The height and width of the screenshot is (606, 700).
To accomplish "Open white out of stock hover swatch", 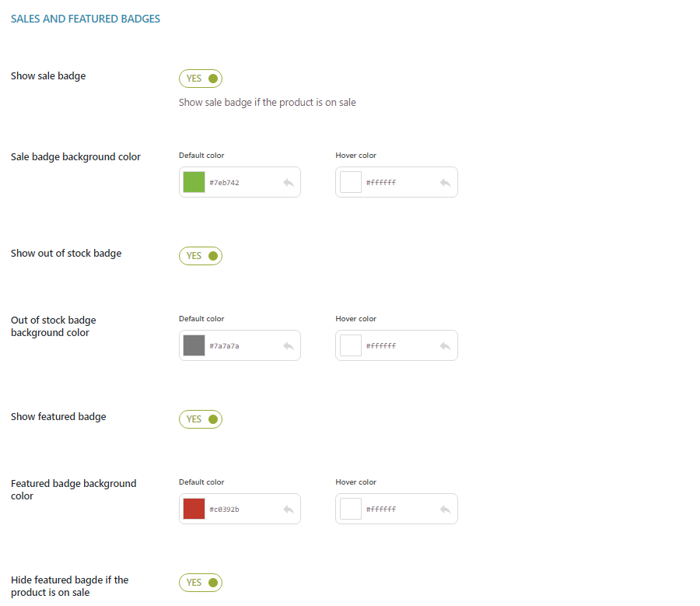I will point(351,345).
